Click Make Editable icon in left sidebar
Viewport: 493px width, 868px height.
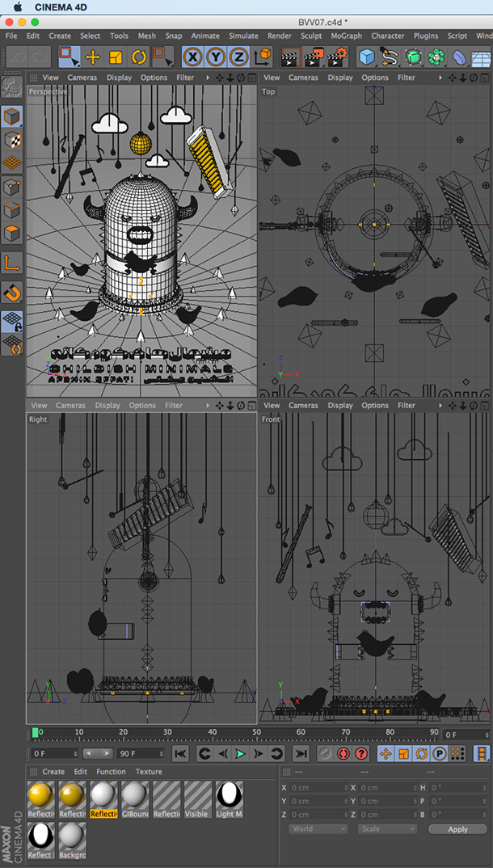coord(12,87)
